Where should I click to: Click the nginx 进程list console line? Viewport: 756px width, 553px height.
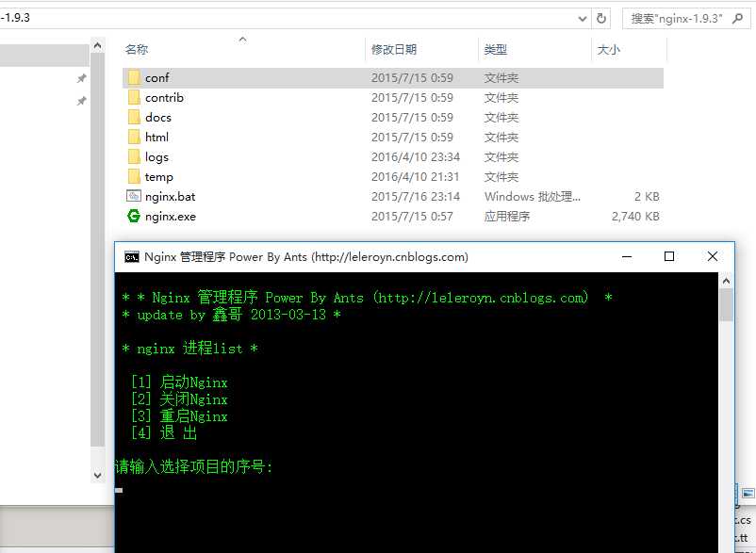190,348
